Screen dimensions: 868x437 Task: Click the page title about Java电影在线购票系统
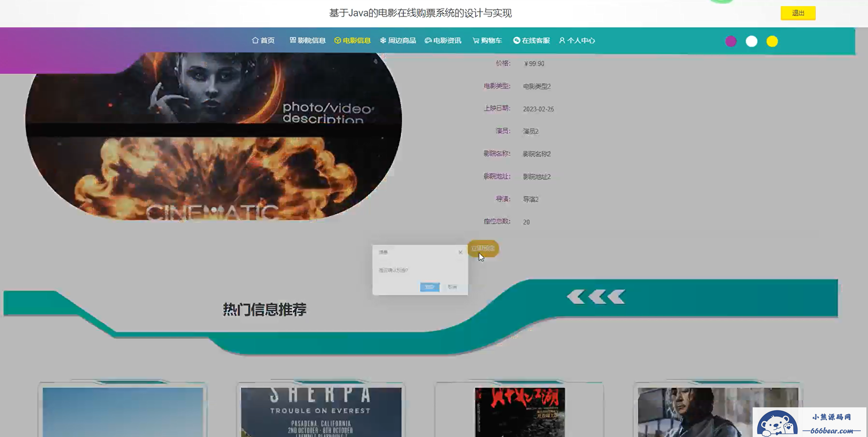[420, 13]
